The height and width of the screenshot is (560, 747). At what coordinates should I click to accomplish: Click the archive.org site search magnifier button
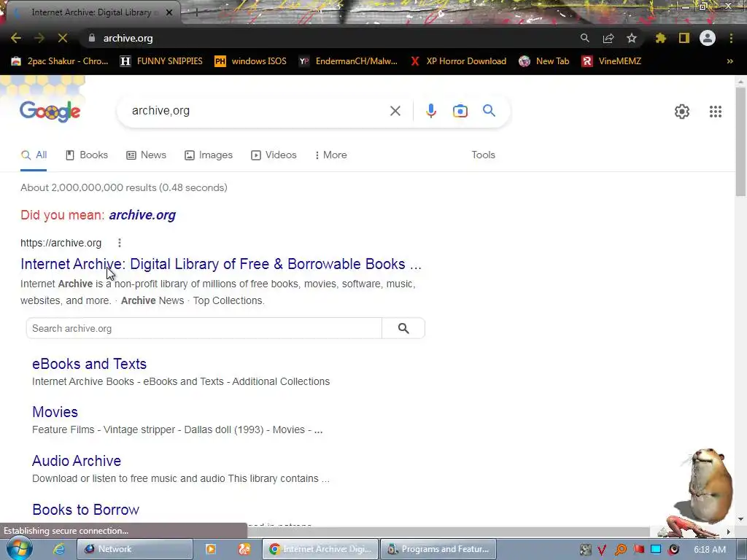tap(403, 328)
